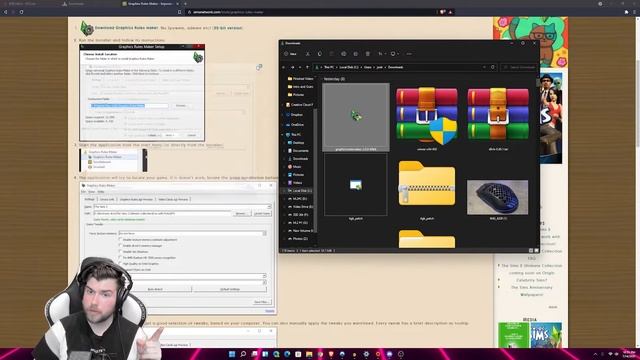640x360 pixels.
Task: Select the 4gb_patch zipped folder
Action: (x=427, y=189)
